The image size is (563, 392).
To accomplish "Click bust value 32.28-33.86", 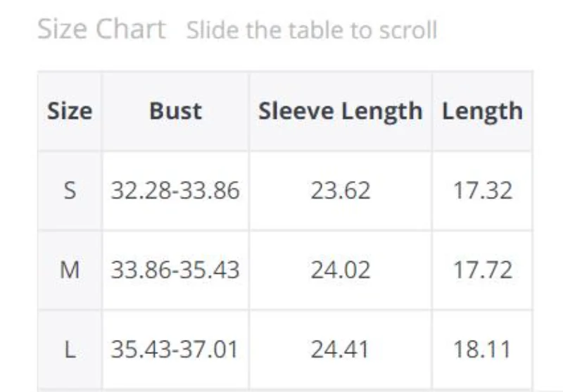I will pos(175,190).
